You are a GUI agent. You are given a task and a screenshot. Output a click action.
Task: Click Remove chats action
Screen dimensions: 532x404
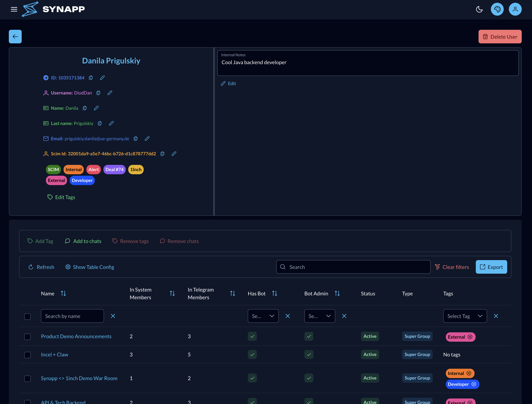pyautogui.click(x=179, y=241)
